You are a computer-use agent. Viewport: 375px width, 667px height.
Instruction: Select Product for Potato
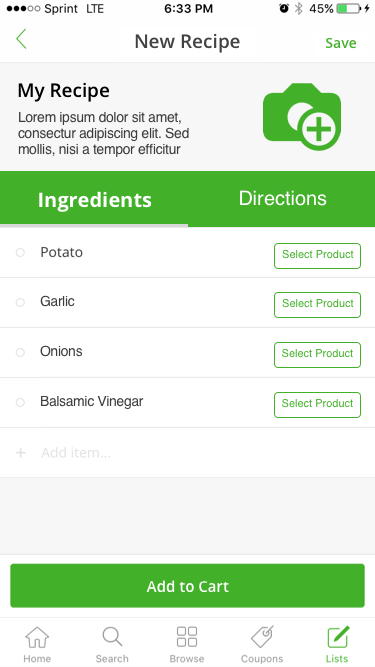[318, 256]
